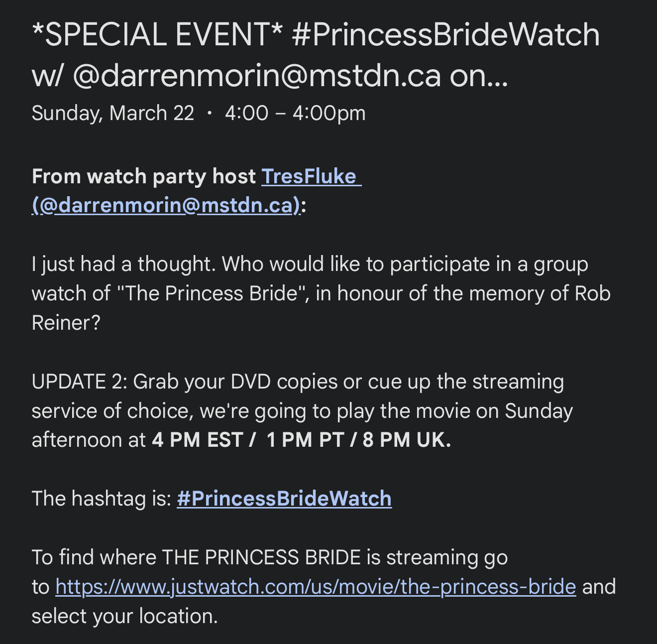The height and width of the screenshot is (644, 657).
Task: Click the "From watch party host" label
Action: (x=143, y=176)
